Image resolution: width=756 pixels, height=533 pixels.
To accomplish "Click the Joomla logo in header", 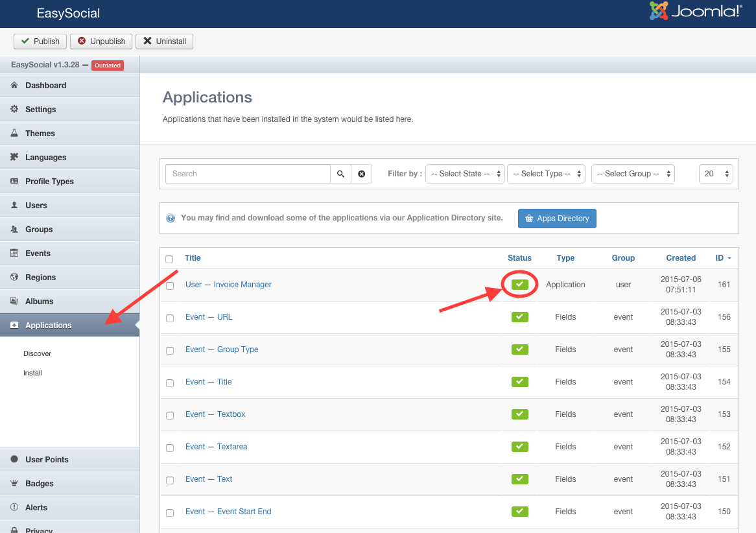I will [x=696, y=10].
